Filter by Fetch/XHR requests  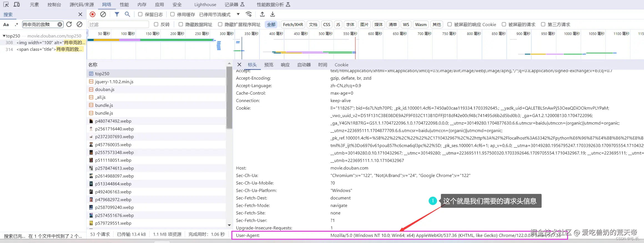tap(293, 24)
